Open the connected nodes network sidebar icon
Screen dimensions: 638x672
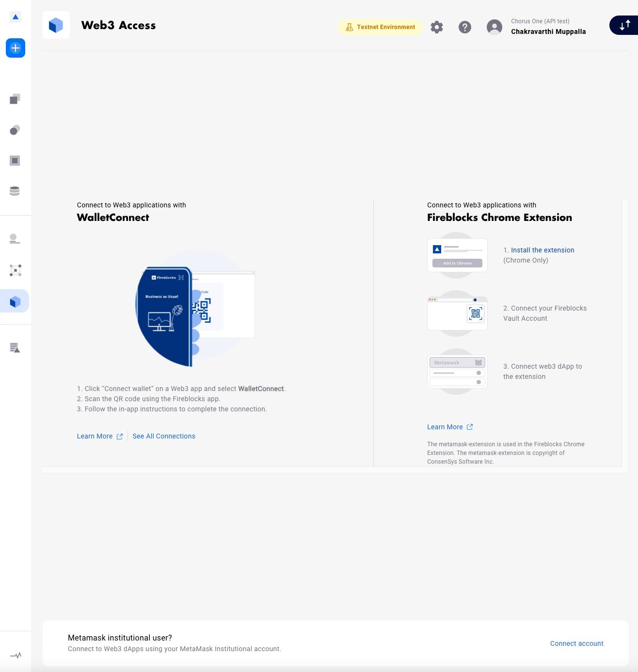point(15,270)
